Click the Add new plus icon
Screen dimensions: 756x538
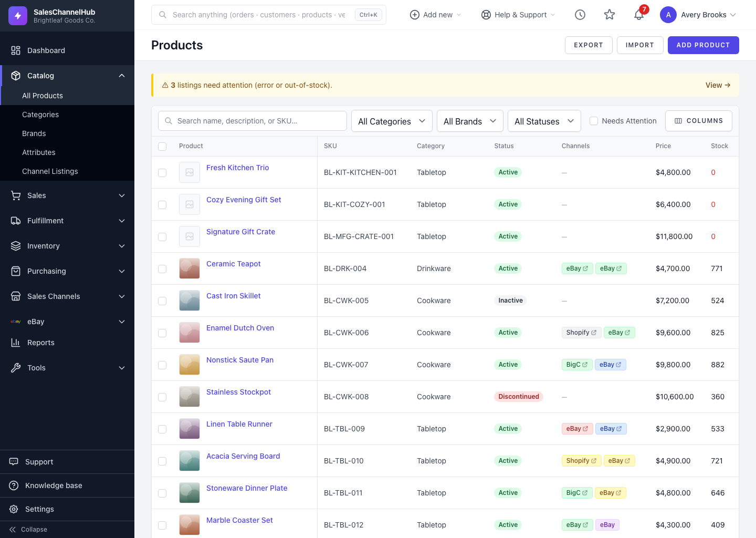[x=414, y=15]
